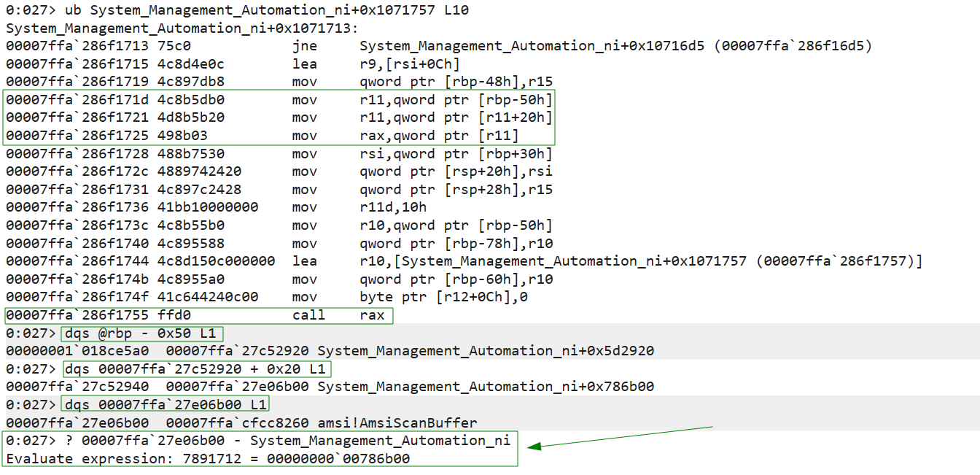Click the address 00007ffa`286f1755
Image resolution: width=980 pixels, height=475 pixels.
(77, 315)
